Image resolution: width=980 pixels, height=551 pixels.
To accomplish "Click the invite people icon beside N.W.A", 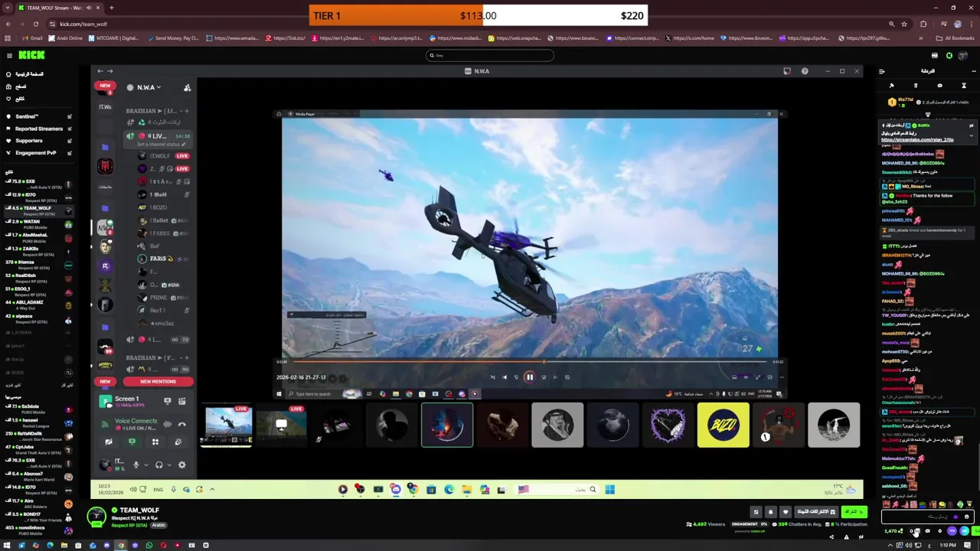I will click(x=187, y=87).
